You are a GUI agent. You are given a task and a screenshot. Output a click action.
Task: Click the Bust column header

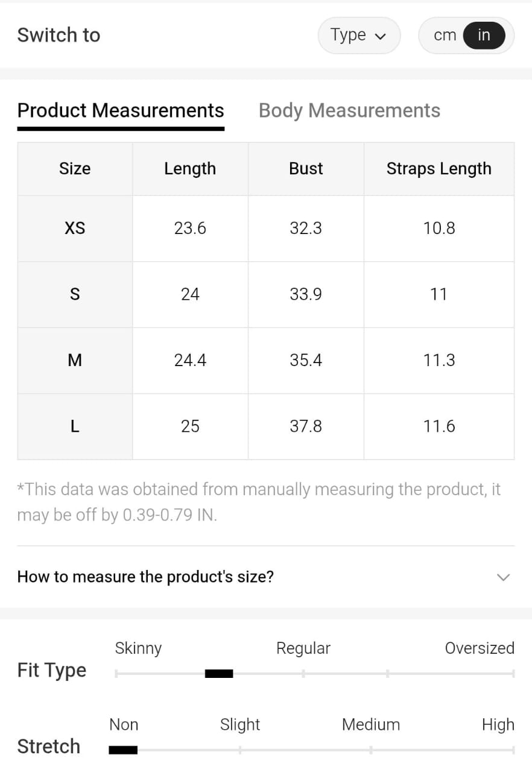[x=306, y=169]
